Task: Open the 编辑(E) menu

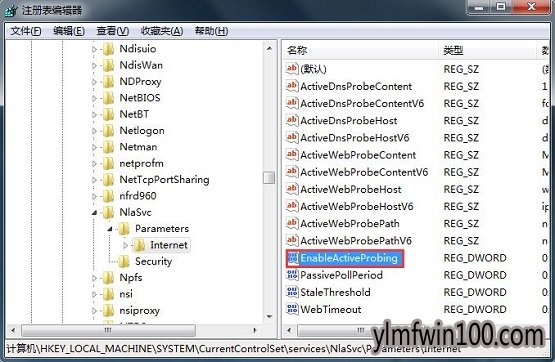Action: point(69,31)
